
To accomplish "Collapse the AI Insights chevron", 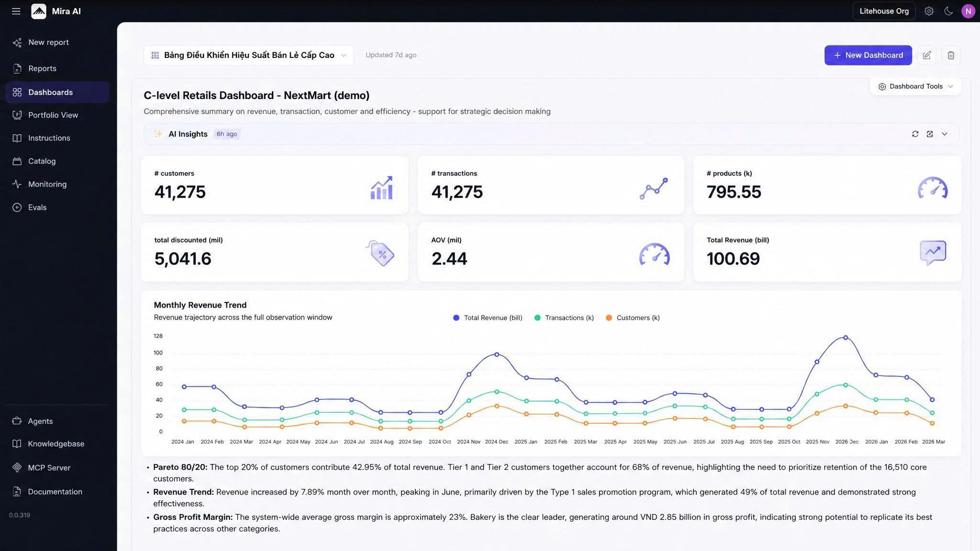I will click(945, 134).
